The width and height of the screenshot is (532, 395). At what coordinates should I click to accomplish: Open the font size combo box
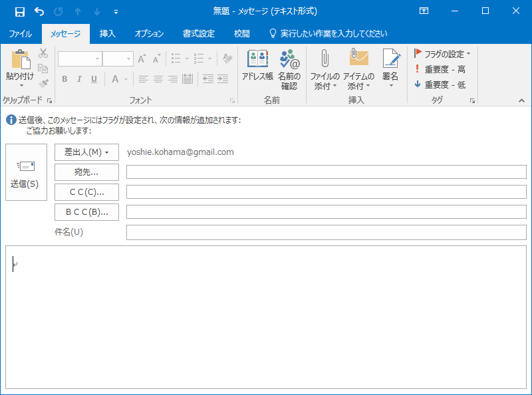tap(118, 59)
